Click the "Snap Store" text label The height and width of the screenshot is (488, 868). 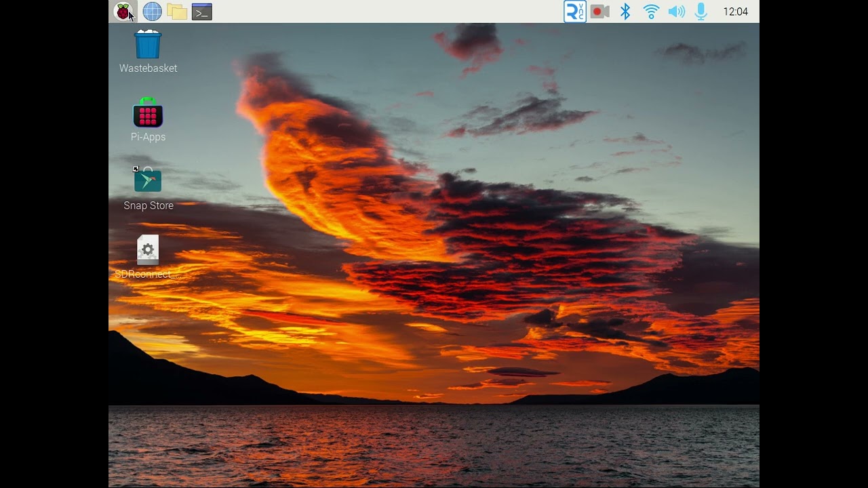coord(148,205)
